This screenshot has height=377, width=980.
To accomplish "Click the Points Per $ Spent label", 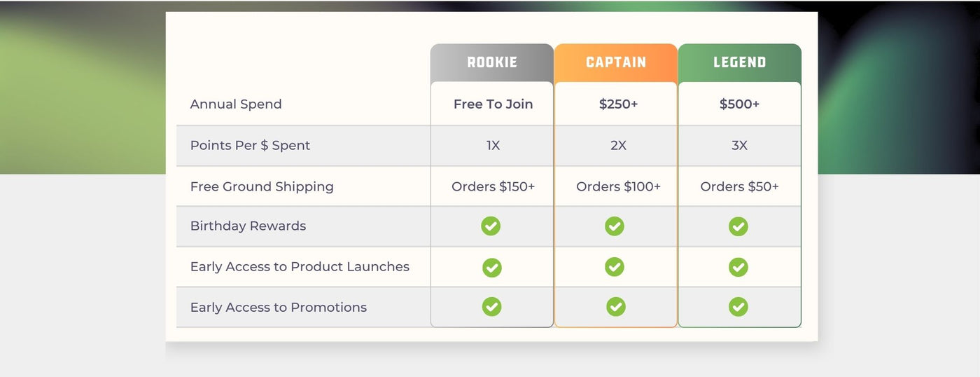I will [250, 146].
